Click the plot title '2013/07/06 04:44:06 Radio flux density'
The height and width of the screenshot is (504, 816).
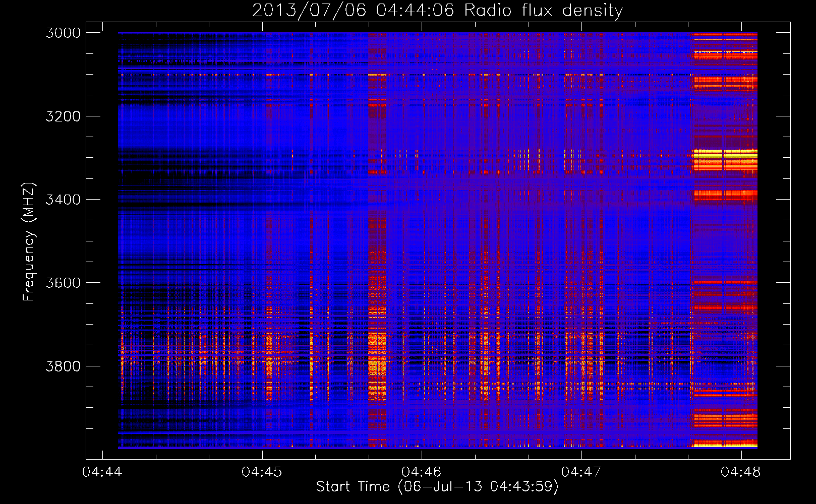click(x=437, y=11)
